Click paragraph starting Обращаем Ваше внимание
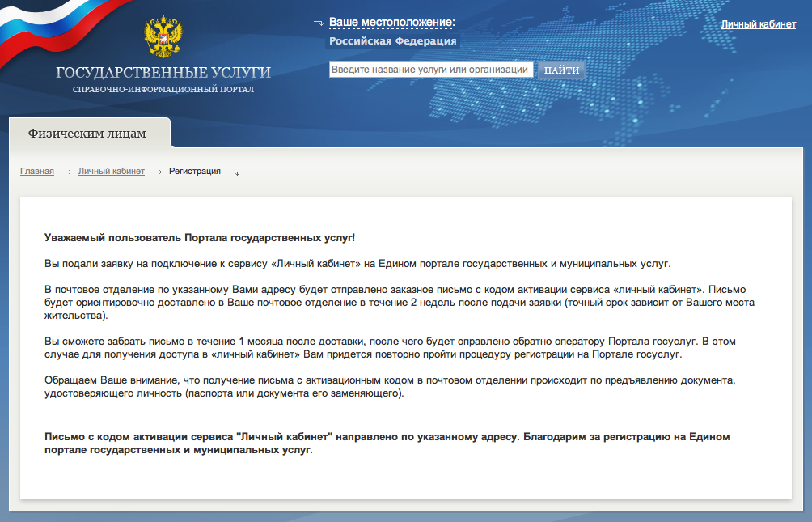This screenshot has height=522, width=812. point(390,387)
